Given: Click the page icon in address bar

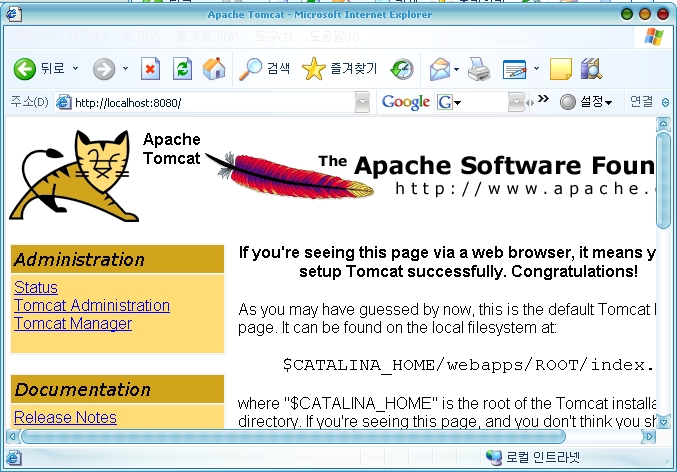Looking at the screenshot, I should click(x=64, y=102).
